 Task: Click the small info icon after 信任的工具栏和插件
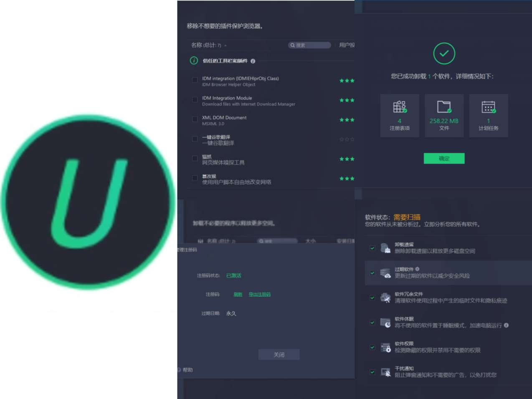(x=253, y=61)
